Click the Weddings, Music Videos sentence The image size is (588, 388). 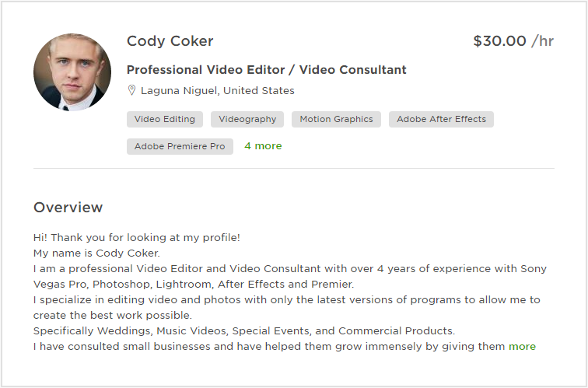pyautogui.click(x=244, y=331)
